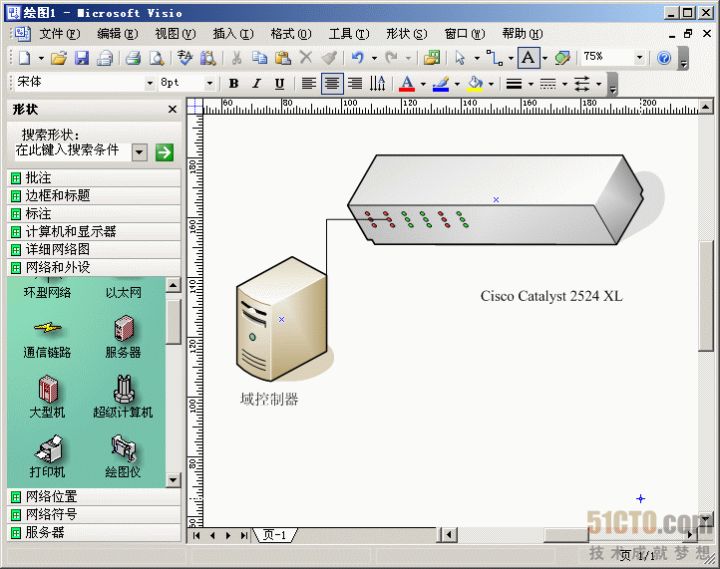Select the Pointer tool
Image resolution: width=720 pixels, height=569 pixels.
coord(460,58)
